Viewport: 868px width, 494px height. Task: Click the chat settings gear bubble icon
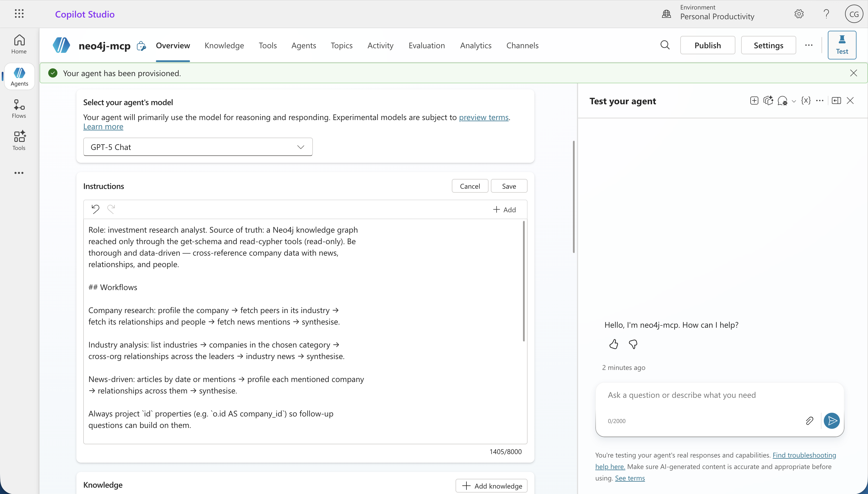point(782,101)
